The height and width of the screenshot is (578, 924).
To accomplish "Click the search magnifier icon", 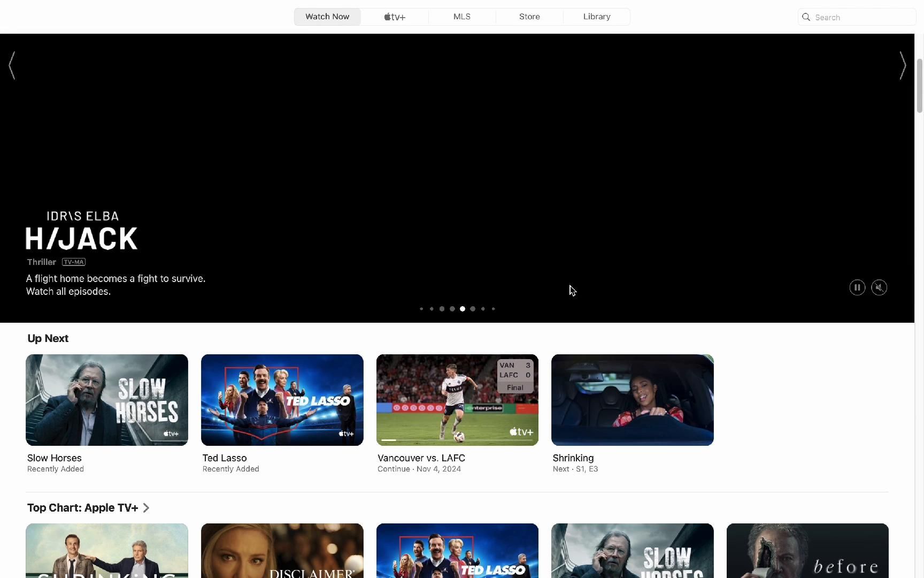I will [x=806, y=17].
